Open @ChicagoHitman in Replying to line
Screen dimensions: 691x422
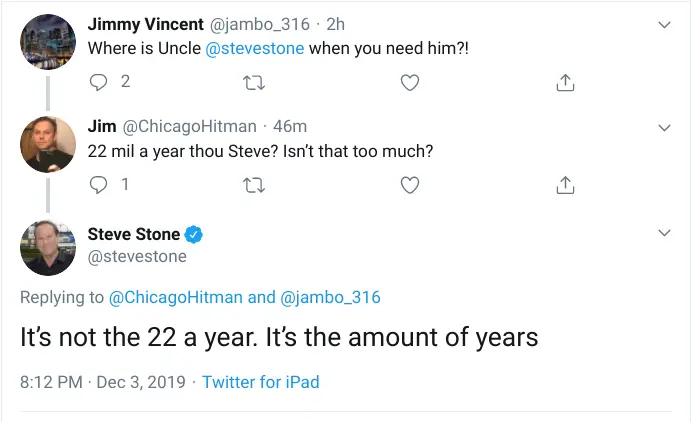pyautogui.click(x=176, y=297)
